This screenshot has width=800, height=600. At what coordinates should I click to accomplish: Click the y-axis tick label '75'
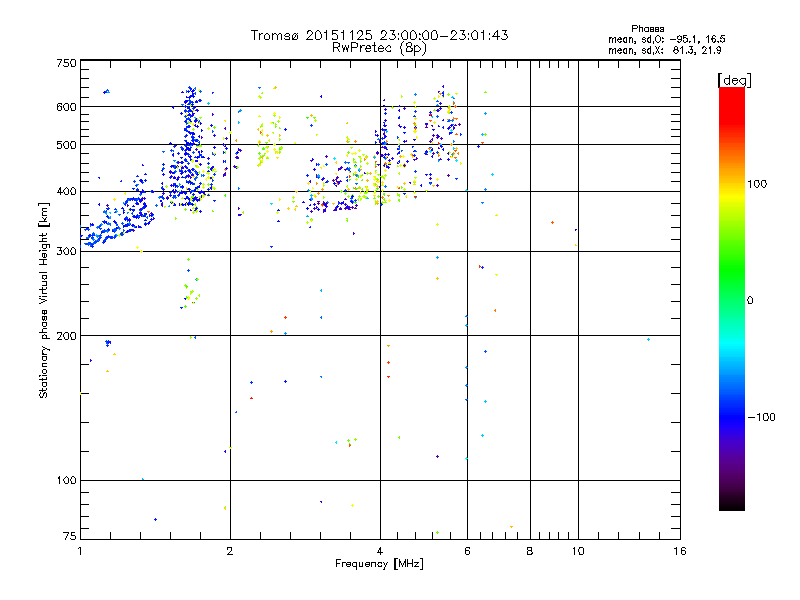(x=70, y=536)
